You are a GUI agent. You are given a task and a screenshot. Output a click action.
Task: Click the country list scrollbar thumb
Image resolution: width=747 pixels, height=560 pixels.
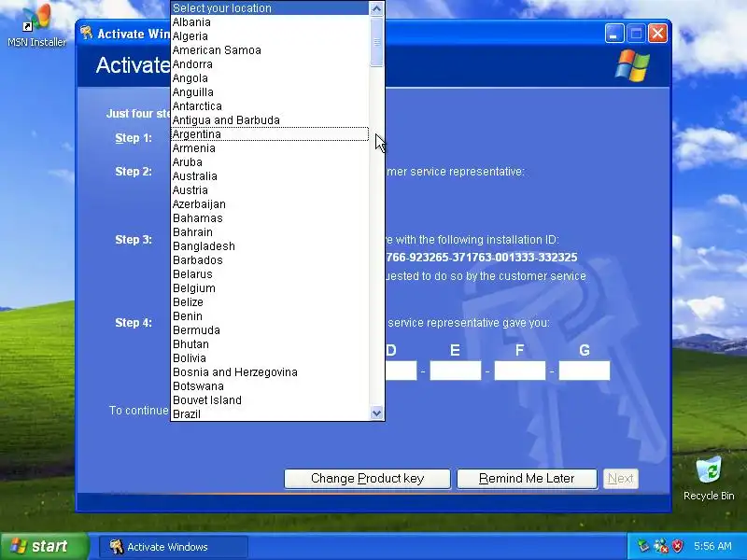point(377,42)
